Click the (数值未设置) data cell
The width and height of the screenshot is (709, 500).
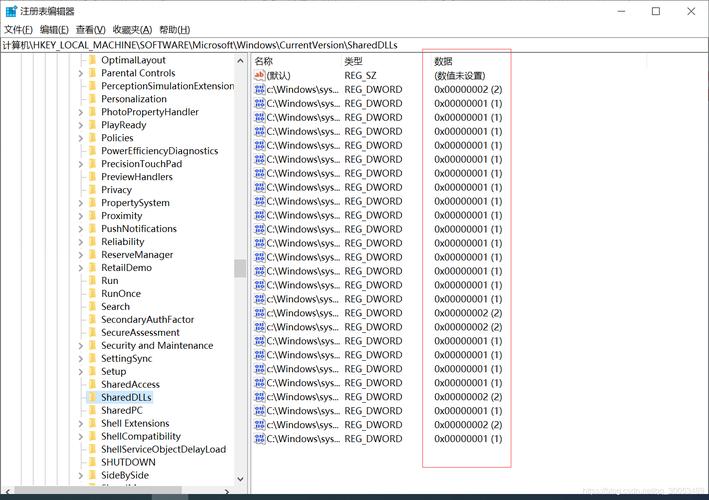click(459, 75)
